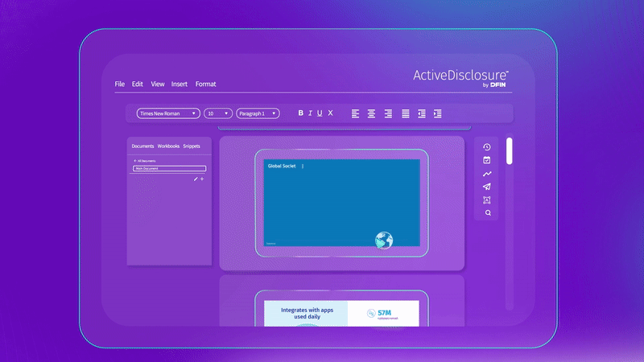
Task: Click the ActiveDisclosure logo
Action: [x=460, y=78]
